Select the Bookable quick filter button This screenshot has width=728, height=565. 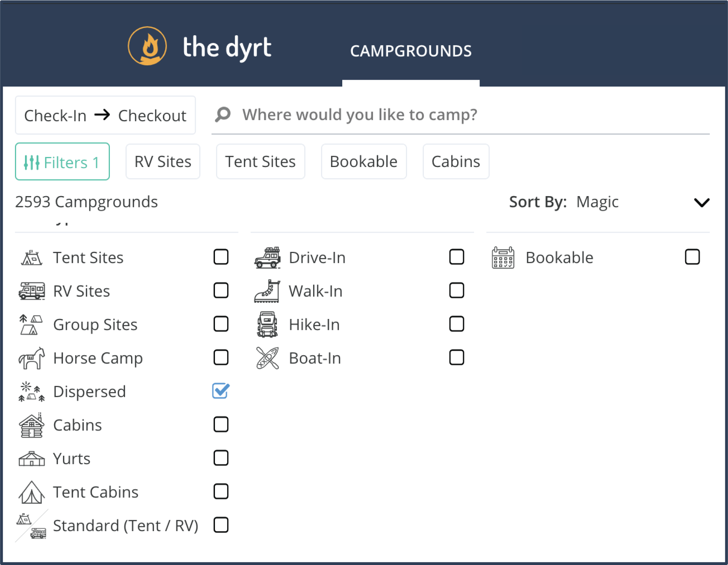click(x=364, y=162)
